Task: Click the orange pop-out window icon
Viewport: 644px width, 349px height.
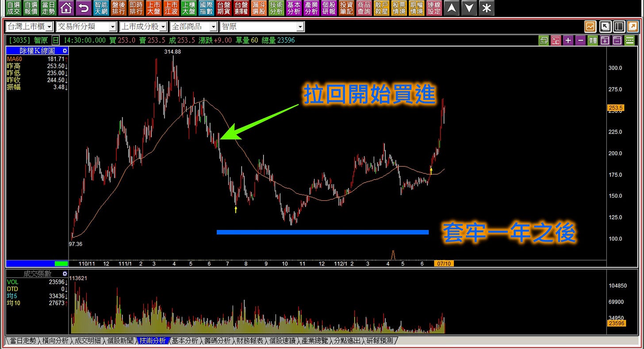Action: tap(633, 27)
